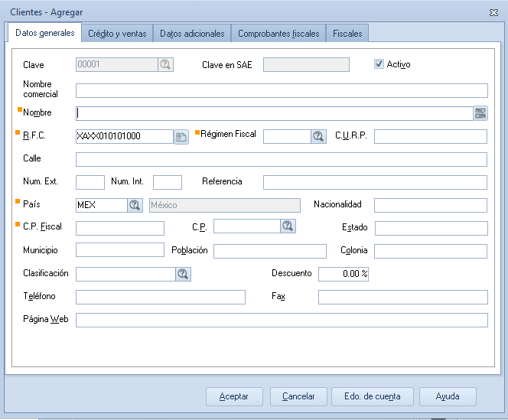Click the Estado input field
This screenshot has height=420, width=508.
(x=431, y=228)
